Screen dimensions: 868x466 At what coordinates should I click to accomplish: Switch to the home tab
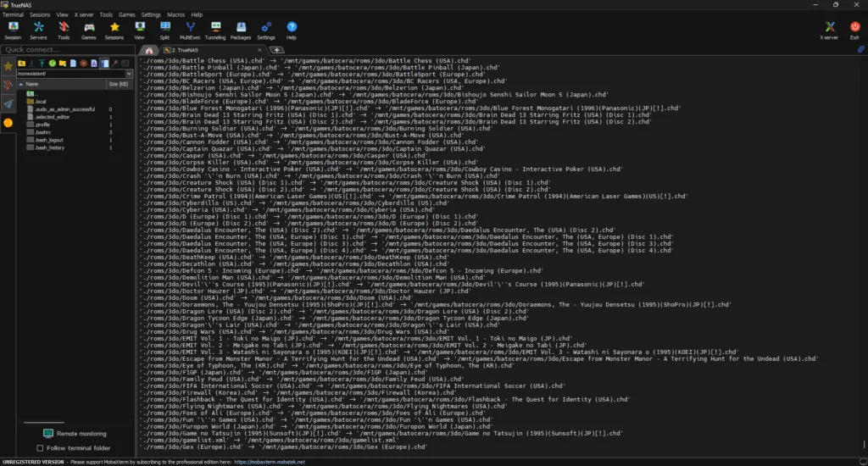[x=149, y=50]
